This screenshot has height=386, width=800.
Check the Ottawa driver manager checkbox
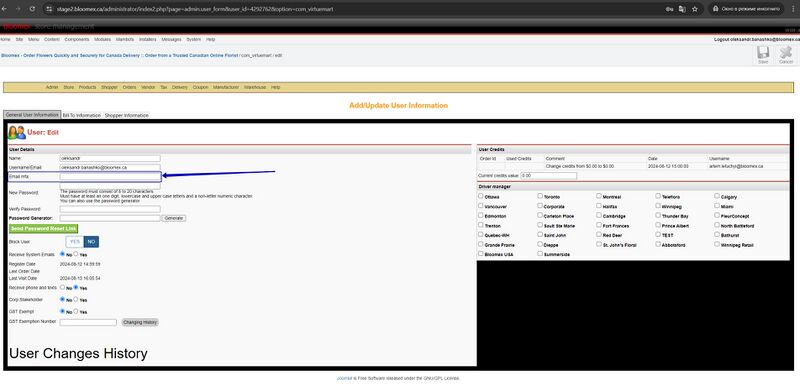pyautogui.click(x=481, y=196)
